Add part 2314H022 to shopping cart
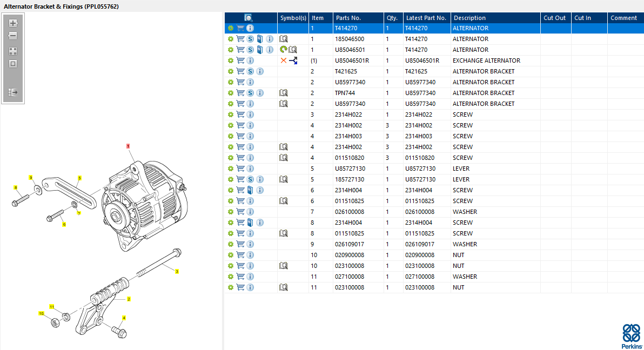This screenshot has width=644, height=350. click(x=240, y=115)
